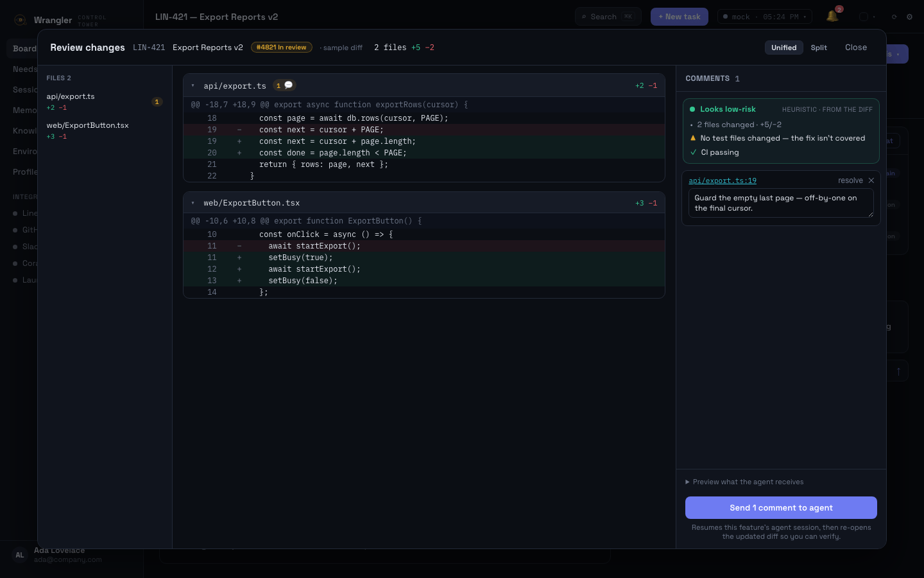Click added line 19 'cursor + page.length'
Image resolution: width=924 pixels, height=578 pixels.
coord(424,141)
